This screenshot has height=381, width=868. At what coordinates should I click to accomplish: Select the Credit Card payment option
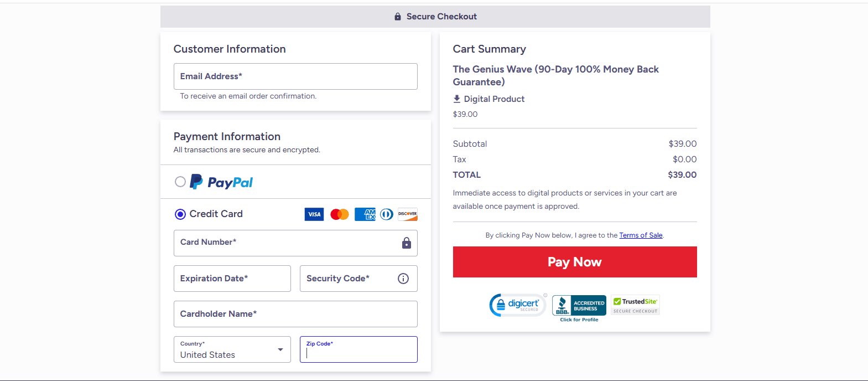click(x=180, y=214)
